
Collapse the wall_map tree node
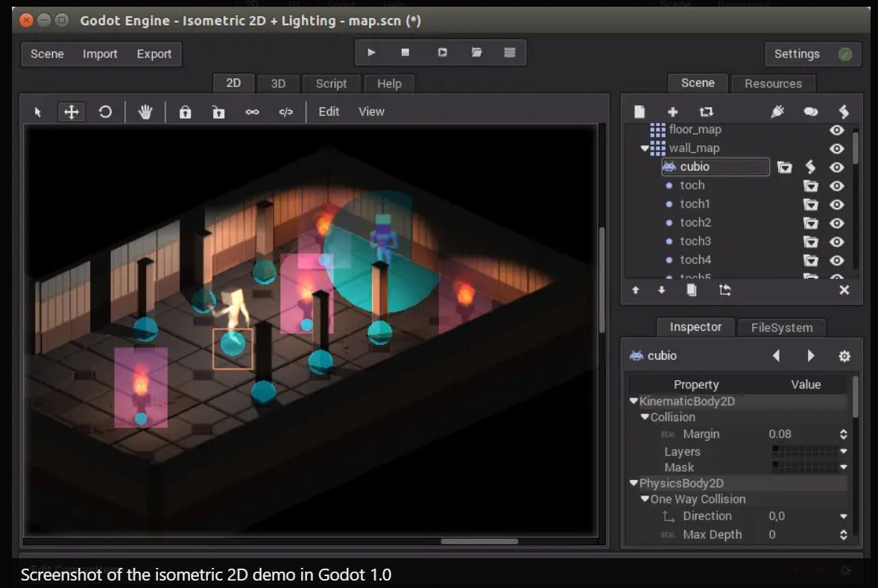pos(645,148)
